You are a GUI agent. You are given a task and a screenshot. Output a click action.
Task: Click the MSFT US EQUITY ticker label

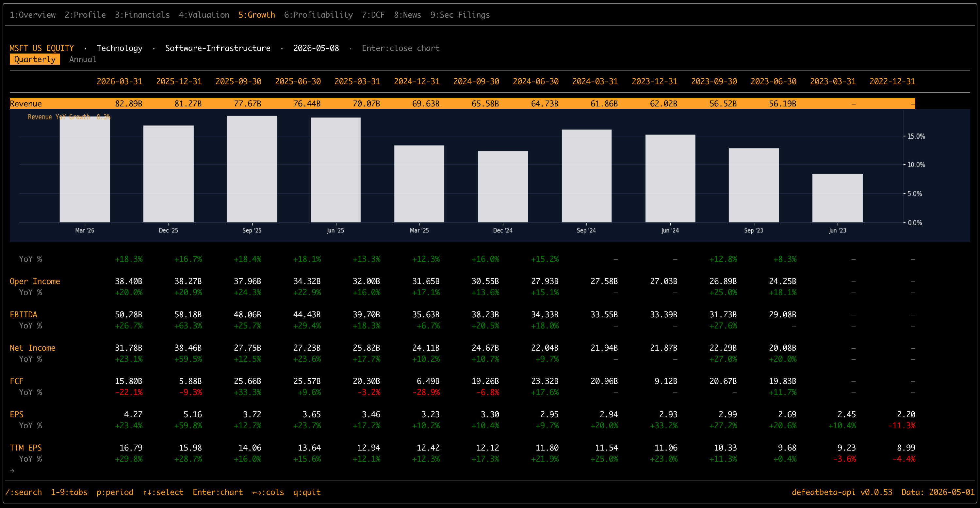42,48
